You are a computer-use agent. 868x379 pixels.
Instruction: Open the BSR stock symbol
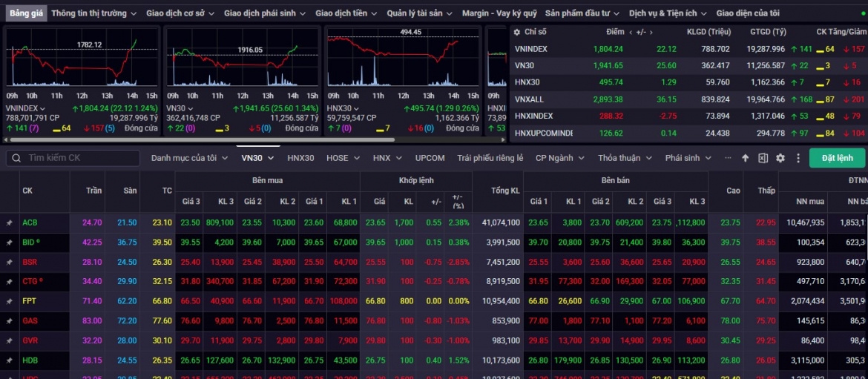tap(30, 262)
